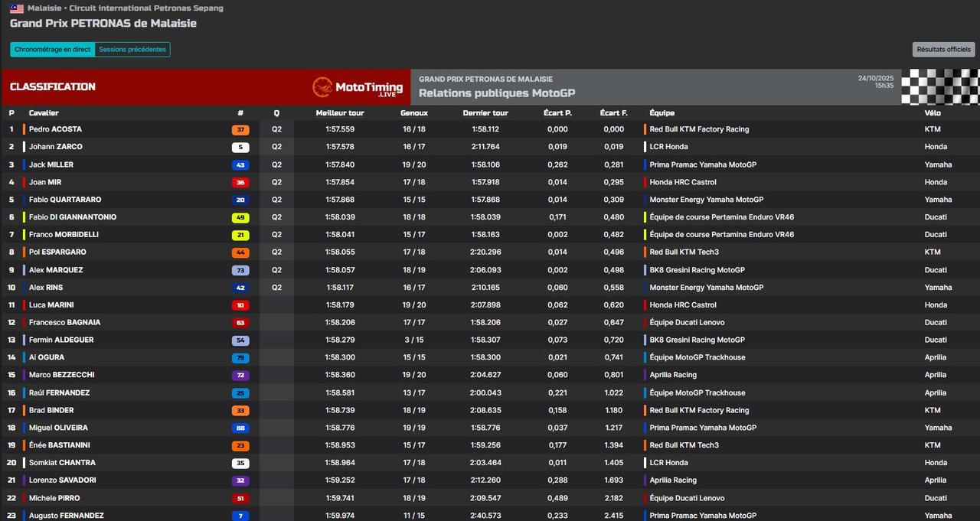
Task: Open Résultats officiels button
Action: [x=944, y=50]
